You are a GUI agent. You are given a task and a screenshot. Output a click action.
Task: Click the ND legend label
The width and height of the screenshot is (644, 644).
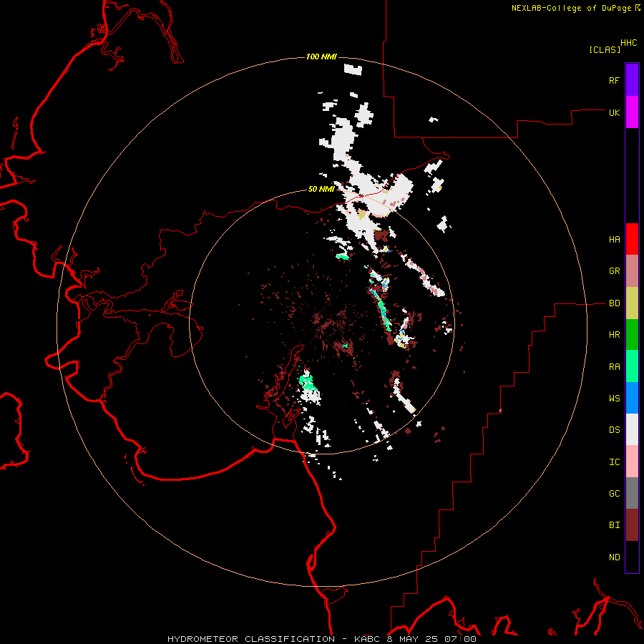click(x=614, y=557)
